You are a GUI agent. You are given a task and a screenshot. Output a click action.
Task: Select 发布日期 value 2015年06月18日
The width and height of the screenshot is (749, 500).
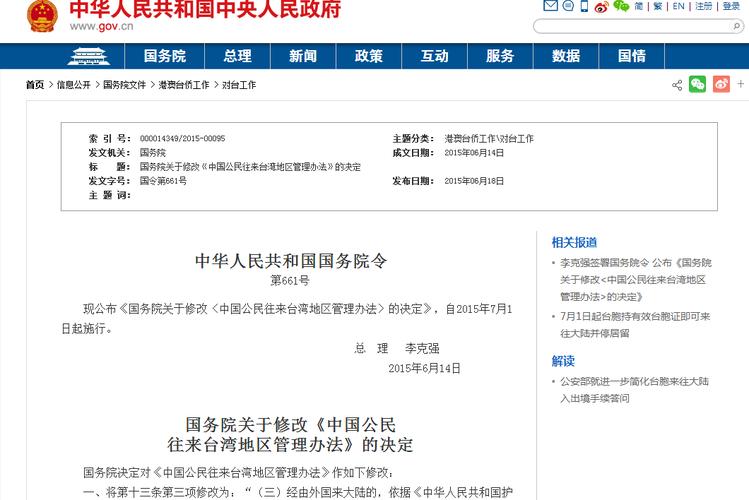click(474, 181)
